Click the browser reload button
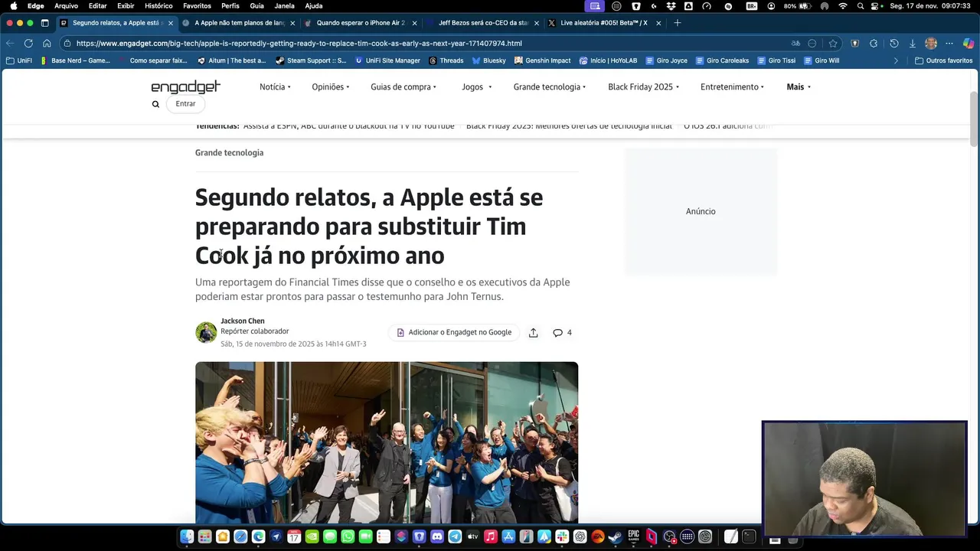The image size is (980, 551). point(28,44)
